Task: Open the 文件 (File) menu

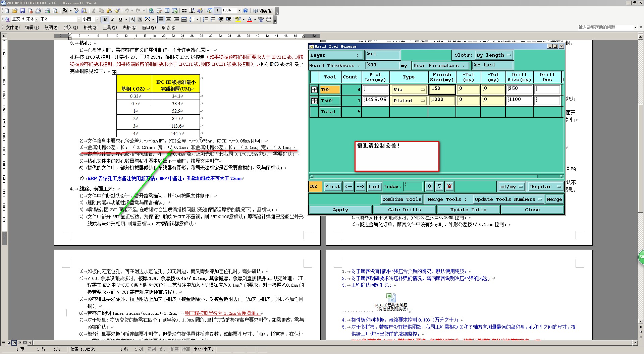Action: coord(13,27)
